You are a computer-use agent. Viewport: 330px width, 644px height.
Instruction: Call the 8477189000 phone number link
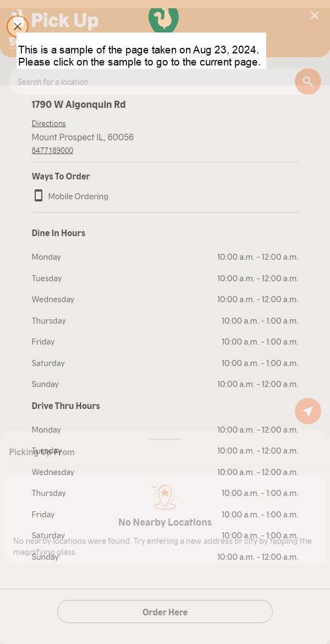pyautogui.click(x=53, y=150)
